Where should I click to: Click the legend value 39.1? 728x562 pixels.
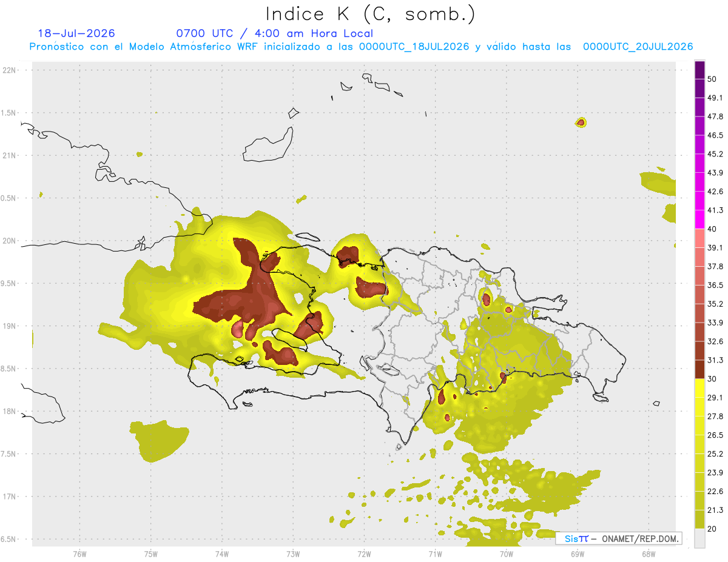pyautogui.click(x=715, y=247)
